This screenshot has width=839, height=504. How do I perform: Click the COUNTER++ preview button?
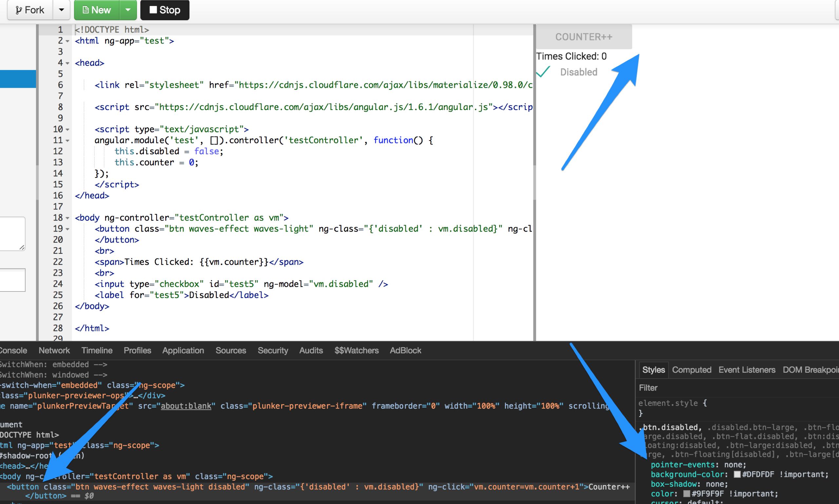(583, 37)
